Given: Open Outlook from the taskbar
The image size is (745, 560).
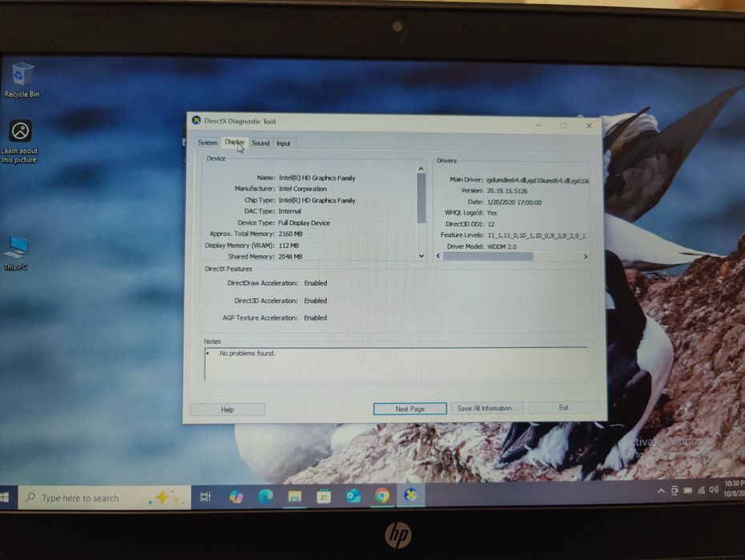Looking at the screenshot, I should click(353, 496).
